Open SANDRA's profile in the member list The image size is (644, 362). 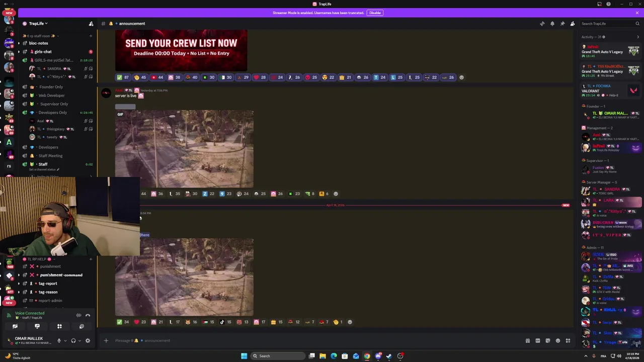pyautogui.click(x=611, y=191)
